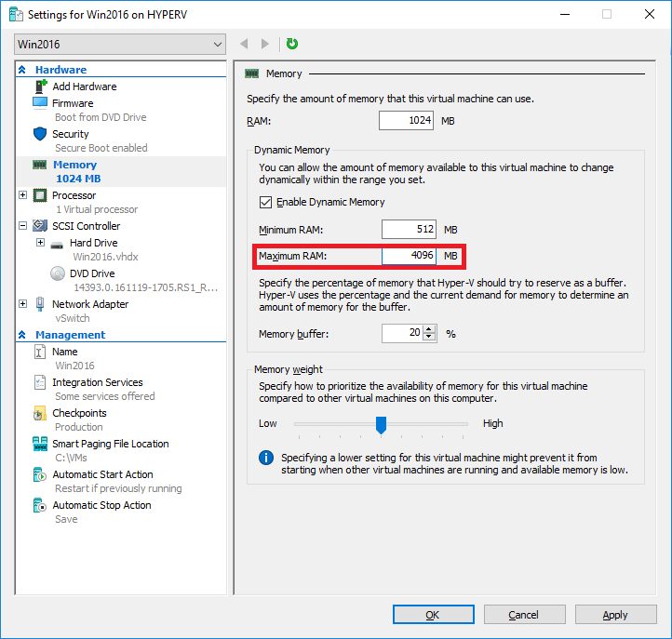
Task: Click 'Win2016.vhdx' under Hard Drive
Action: pos(105,257)
